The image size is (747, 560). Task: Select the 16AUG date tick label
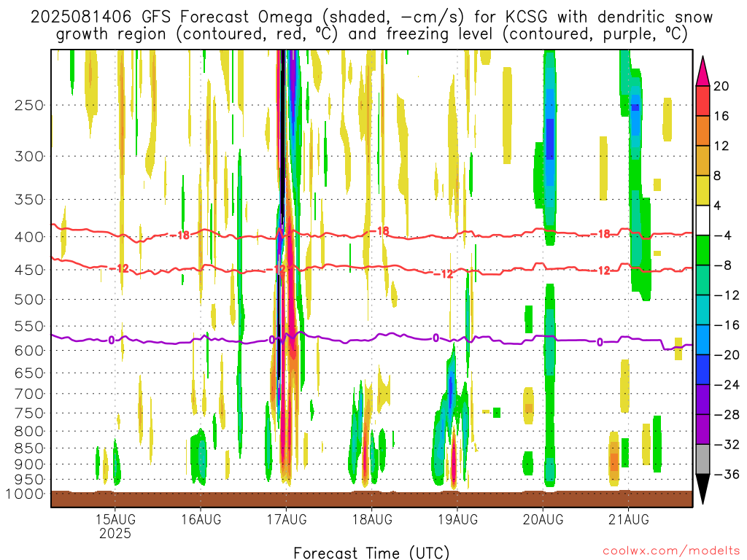pyautogui.click(x=201, y=519)
